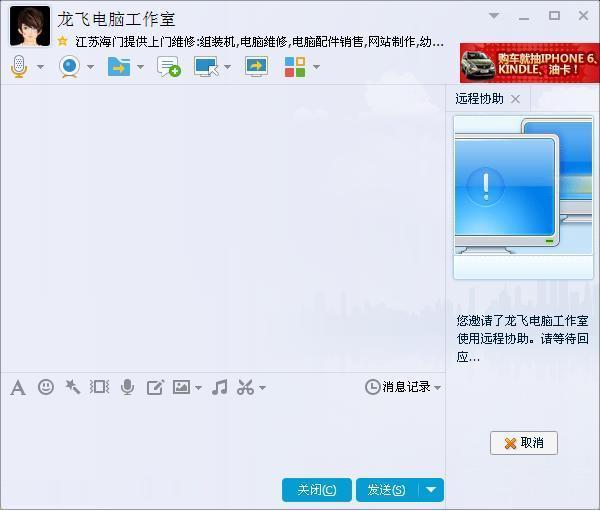Click the yellow star icon by signature

62,41
